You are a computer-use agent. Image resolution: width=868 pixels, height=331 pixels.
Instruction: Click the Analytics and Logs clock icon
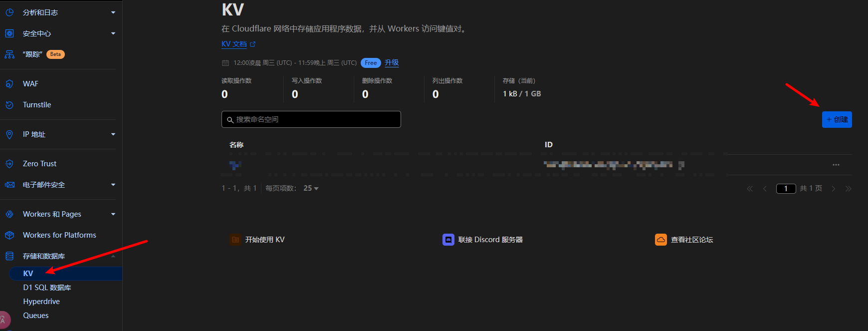click(x=9, y=12)
